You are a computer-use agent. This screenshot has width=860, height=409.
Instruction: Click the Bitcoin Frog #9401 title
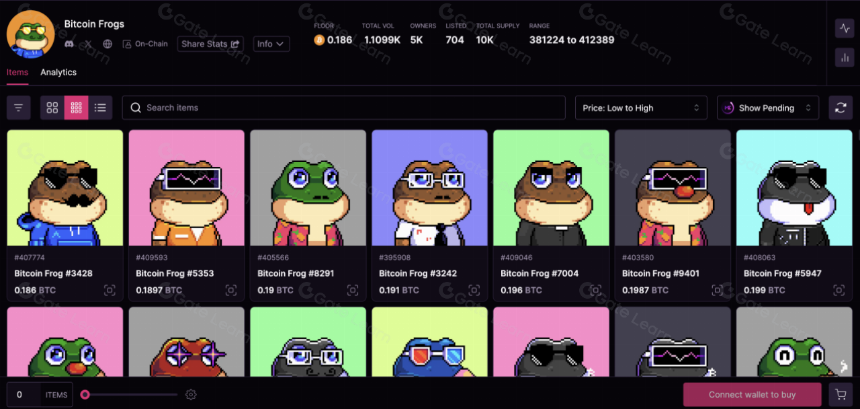661,273
